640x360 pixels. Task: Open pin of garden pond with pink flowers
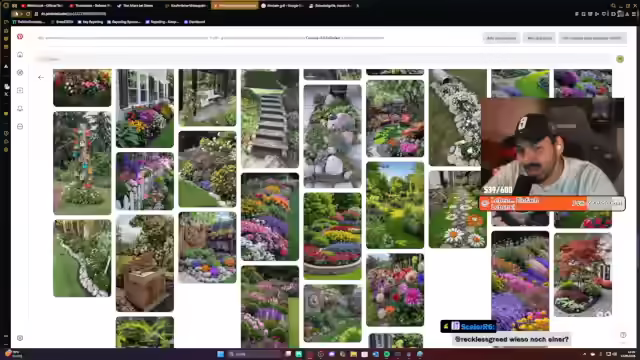tap(395, 119)
